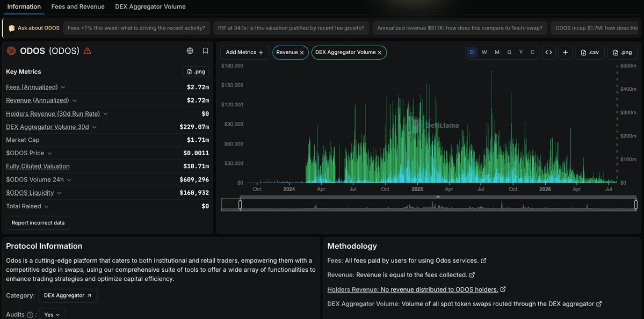This screenshot has width=644, height=319.
Task: Open Holders Revenue methodology external link
Action: pyautogui.click(x=503, y=289)
